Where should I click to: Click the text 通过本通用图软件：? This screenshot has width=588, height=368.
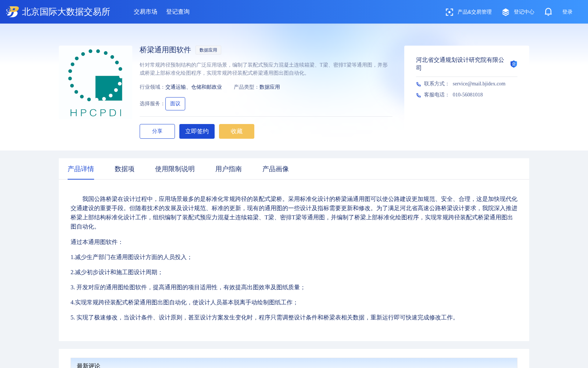97,242
